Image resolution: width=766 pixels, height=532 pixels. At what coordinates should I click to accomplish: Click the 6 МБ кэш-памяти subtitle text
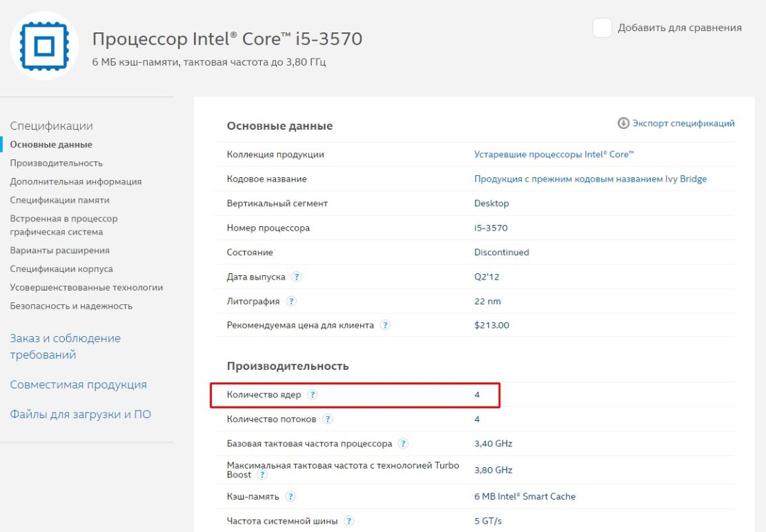[208, 62]
